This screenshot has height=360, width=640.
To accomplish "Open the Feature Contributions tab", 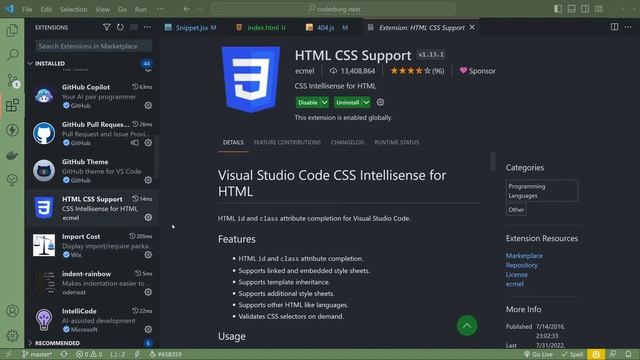I will pos(287,142).
